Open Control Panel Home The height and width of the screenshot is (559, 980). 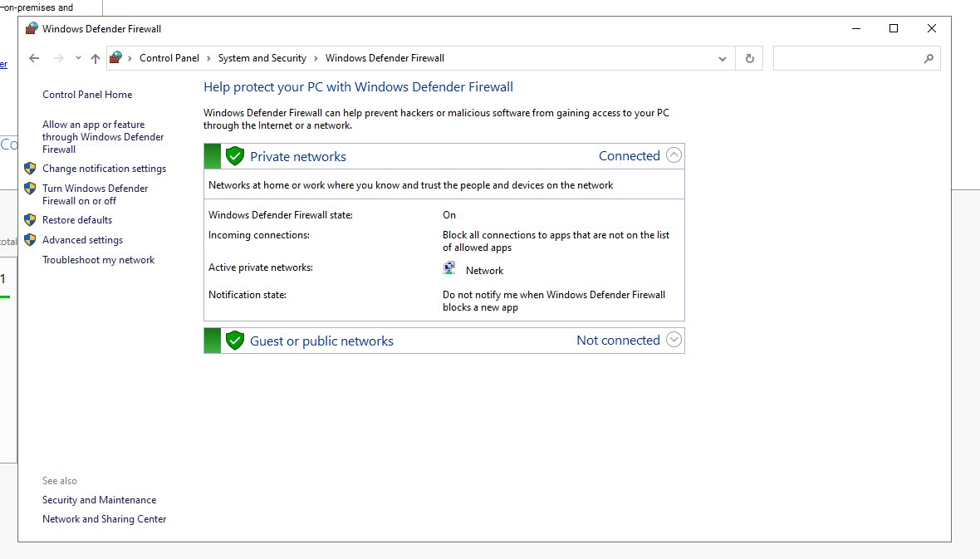click(x=87, y=95)
